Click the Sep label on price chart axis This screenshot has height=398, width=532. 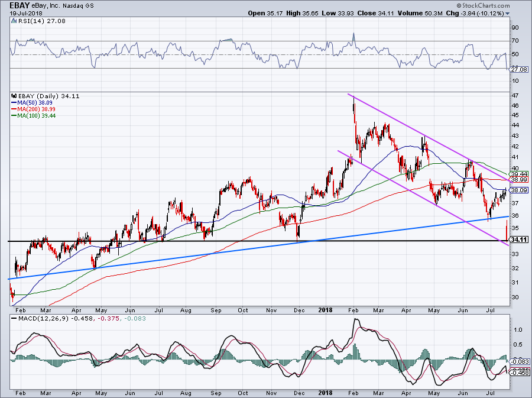coord(216,310)
